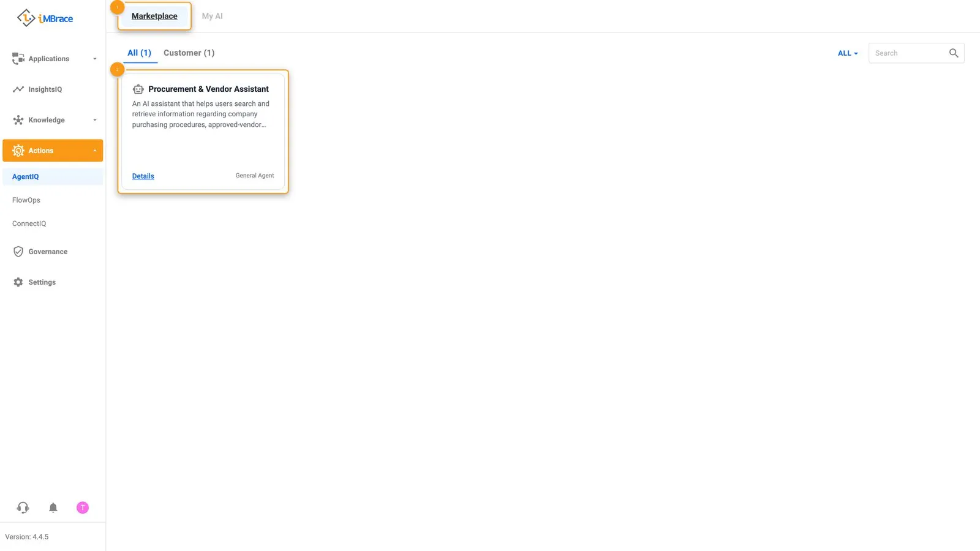Open the InsightsIQ menu label
Viewport: 980px width, 551px height.
(45, 89)
